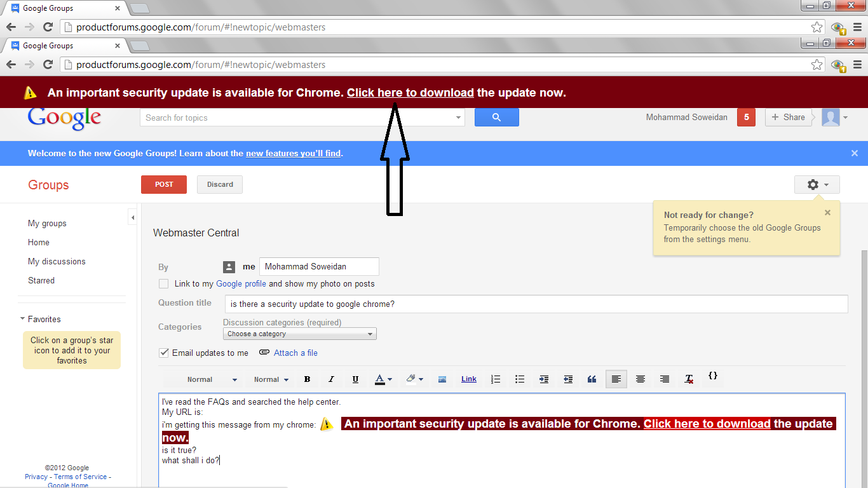Insert a numbered list
This screenshot has width=868, height=488.
(x=496, y=379)
